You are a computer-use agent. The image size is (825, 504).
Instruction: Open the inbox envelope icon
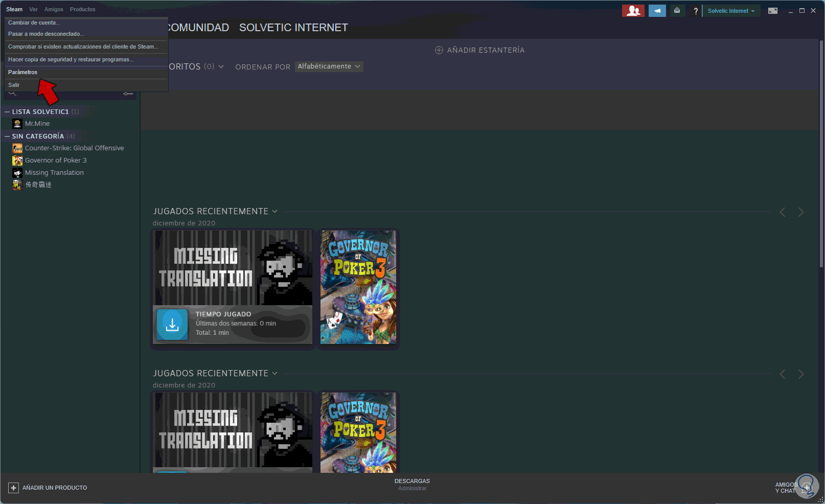pos(677,11)
